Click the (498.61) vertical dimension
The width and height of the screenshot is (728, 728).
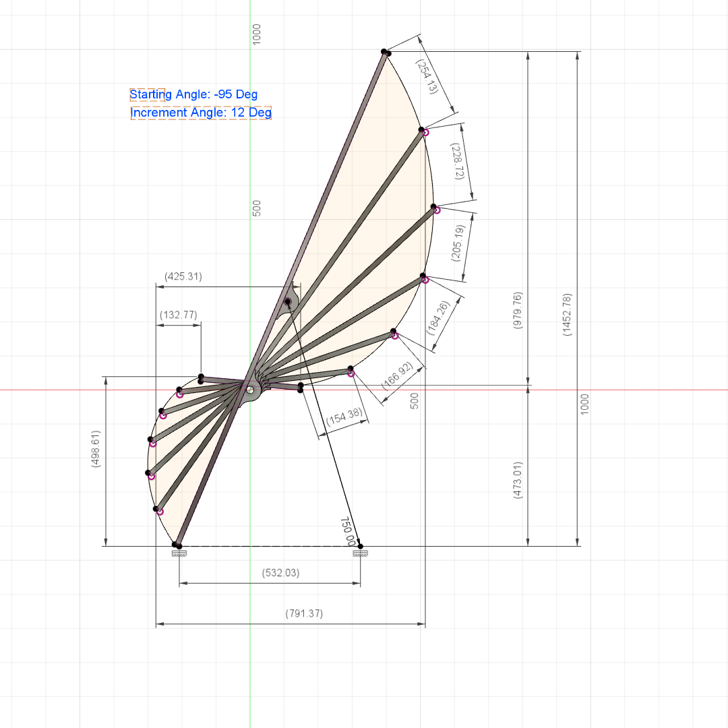[x=96, y=449]
